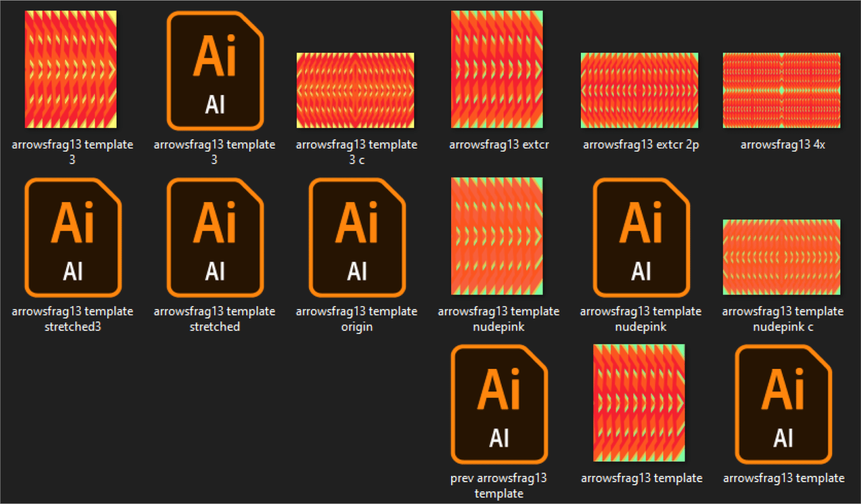
Task: Click the file name 'arrowsfrag13 template origin'
Action: click(x=356, y=319)
